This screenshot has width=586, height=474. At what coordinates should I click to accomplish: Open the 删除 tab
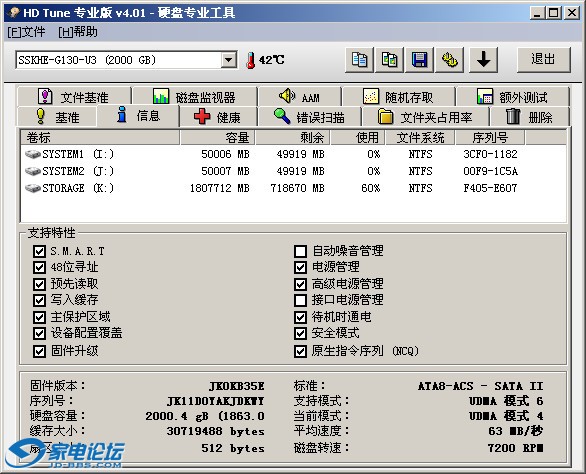pos(529,117)
